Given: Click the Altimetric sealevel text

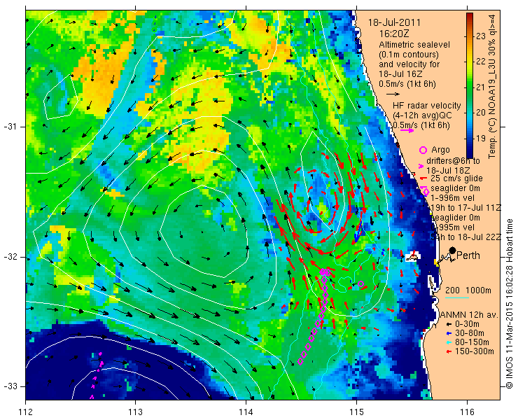Looking at the screenshot, I should pos(414,45).
